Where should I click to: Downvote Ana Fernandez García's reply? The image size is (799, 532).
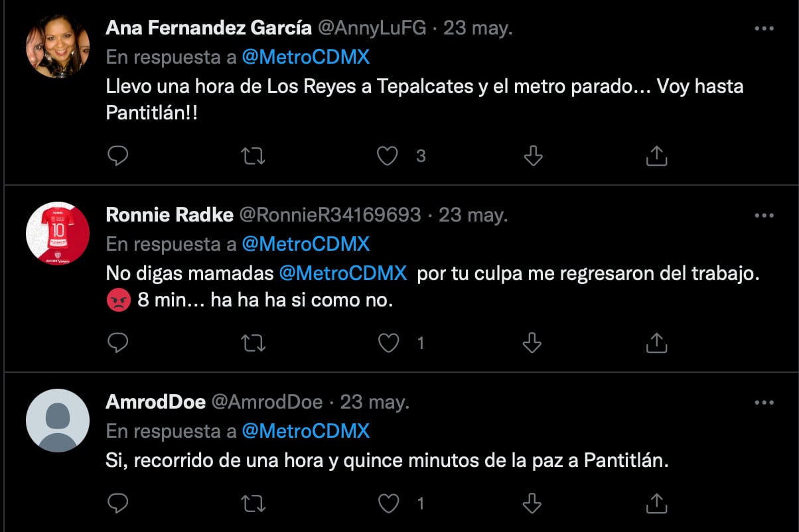pos(533,156)
